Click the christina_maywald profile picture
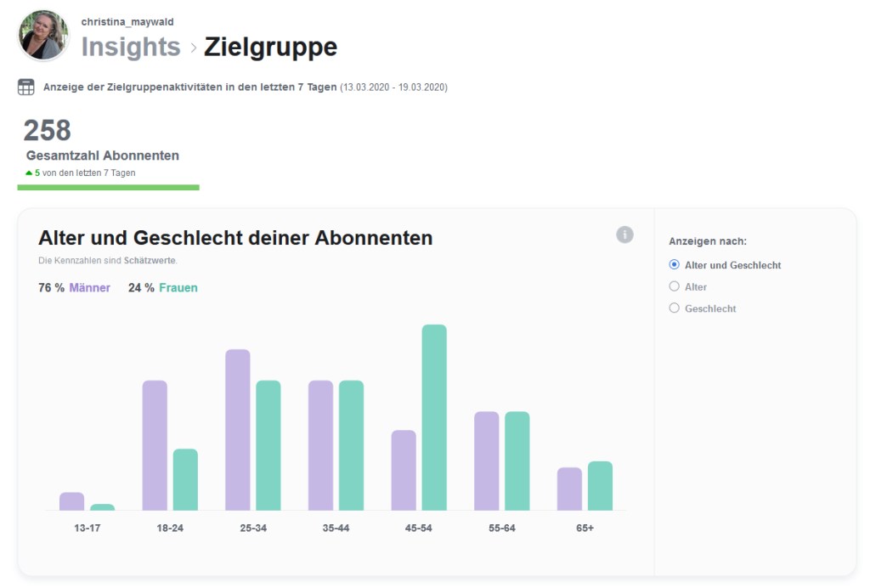 pos(42,36)
